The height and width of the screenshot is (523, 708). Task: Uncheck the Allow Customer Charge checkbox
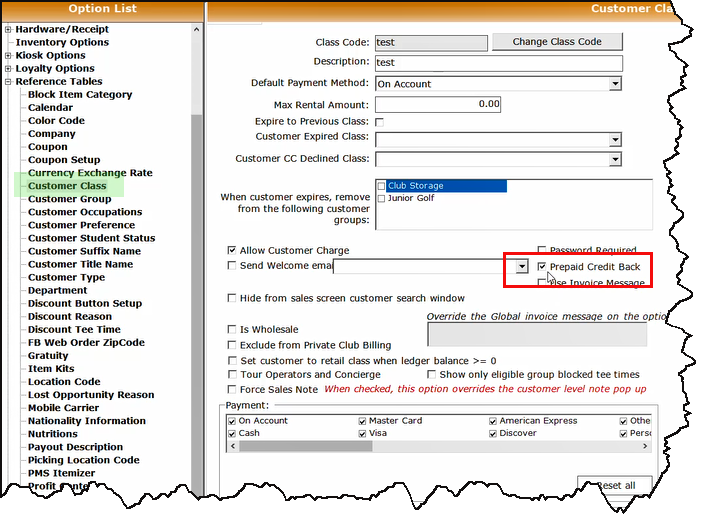point(233,250)
